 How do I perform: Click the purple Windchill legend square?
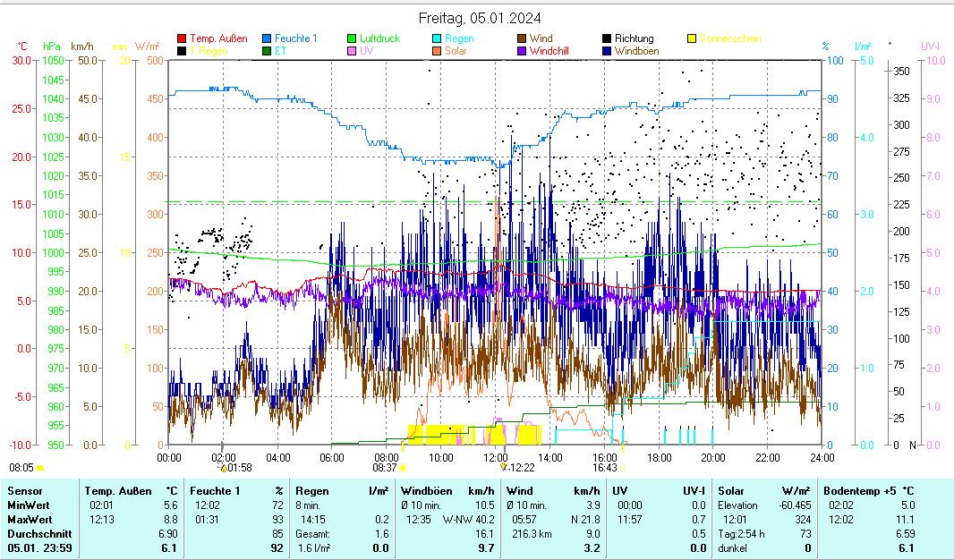click(522, 51)
